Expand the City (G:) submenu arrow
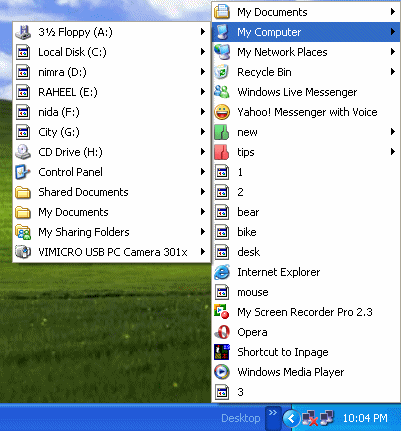 [203, 132]
